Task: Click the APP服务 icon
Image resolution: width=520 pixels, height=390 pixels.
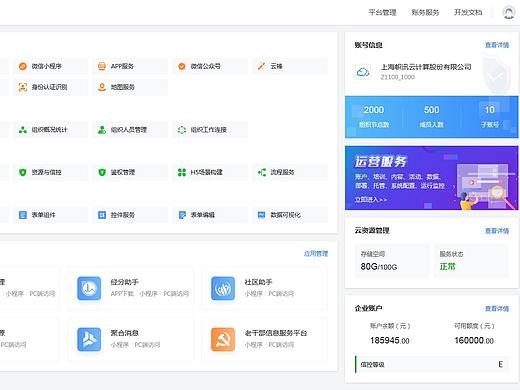Action: coord(102,66)
